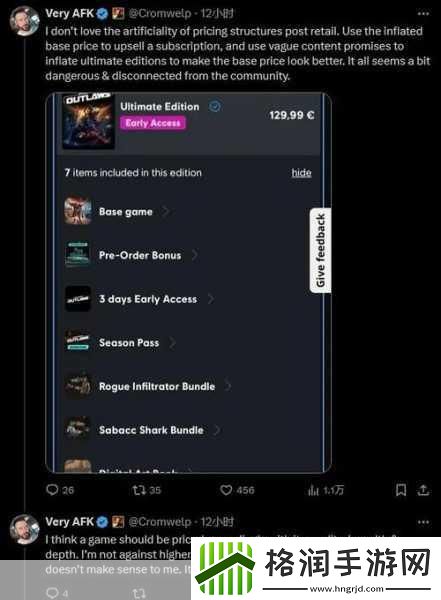Expand the Pre-Order Bonus item

[x=194, y=255]
